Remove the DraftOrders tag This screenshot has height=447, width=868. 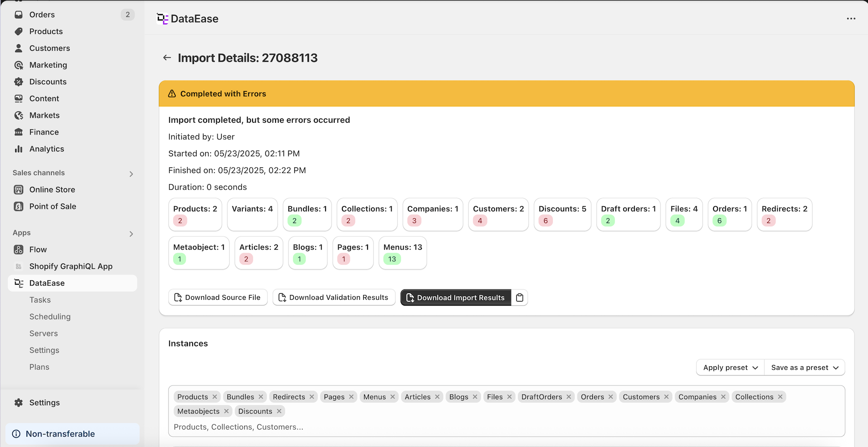click(x=569, y=397)
